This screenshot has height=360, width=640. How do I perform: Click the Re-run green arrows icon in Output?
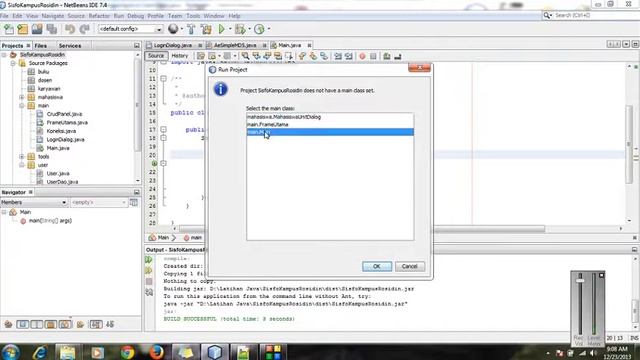point(149,260)
